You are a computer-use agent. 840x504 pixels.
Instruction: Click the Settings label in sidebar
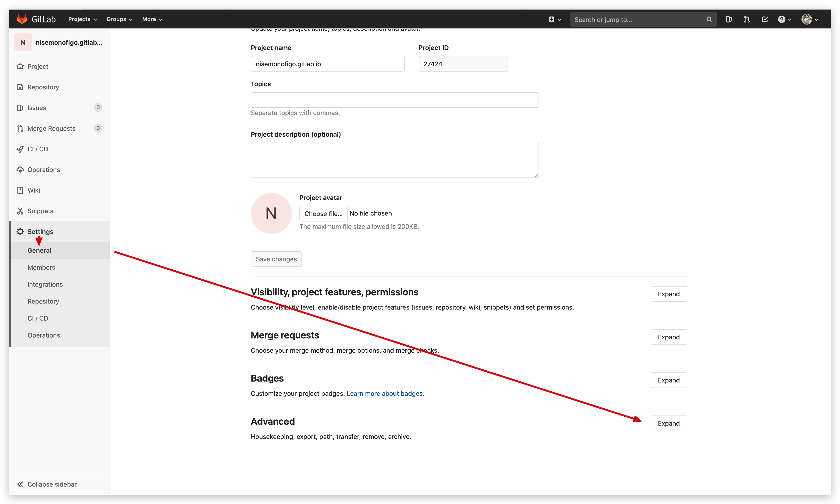[40, 232]
